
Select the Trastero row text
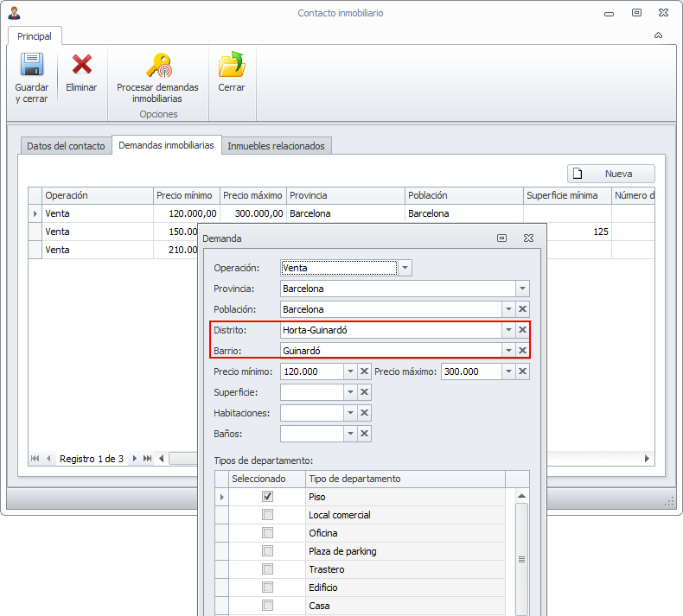pos(326,569)
